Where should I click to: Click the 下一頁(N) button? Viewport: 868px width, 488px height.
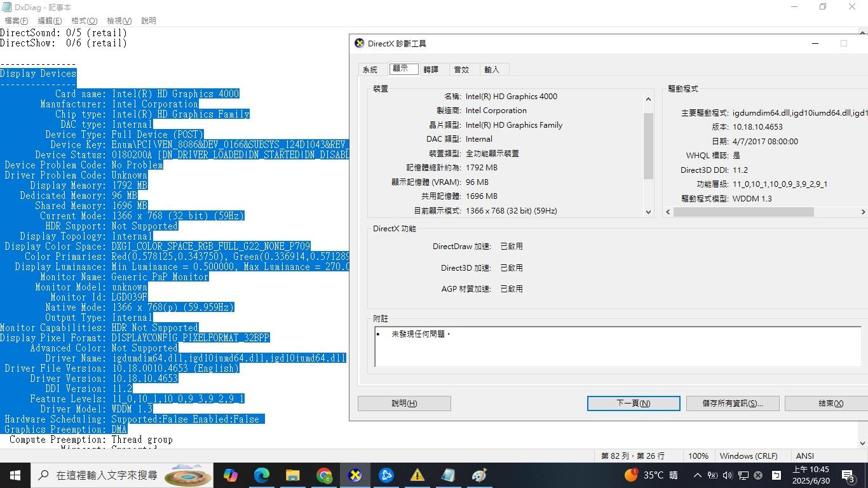click(x=634, y=403)
